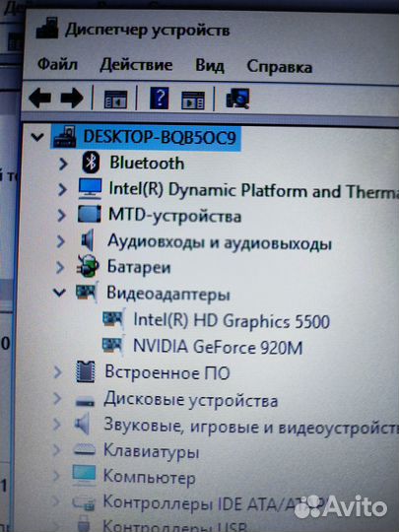Click the display adapter icon beside Видеоадаптеры
399x532 pixels.
pos(87,293)
